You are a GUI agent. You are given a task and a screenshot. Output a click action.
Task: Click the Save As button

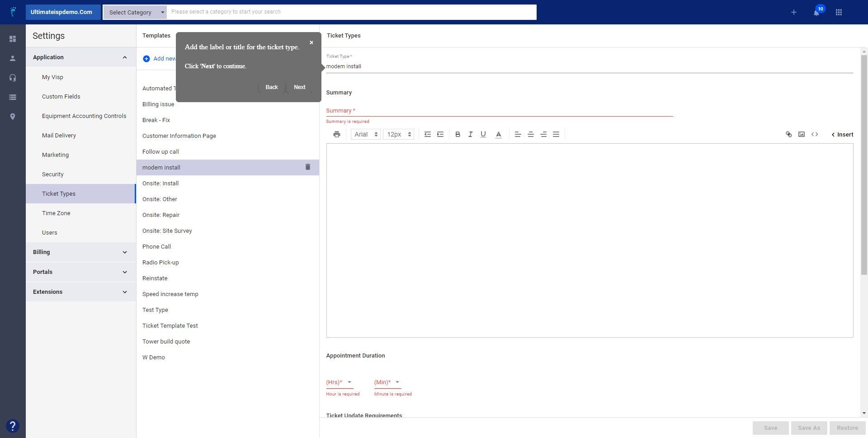(x=809, y=428)
